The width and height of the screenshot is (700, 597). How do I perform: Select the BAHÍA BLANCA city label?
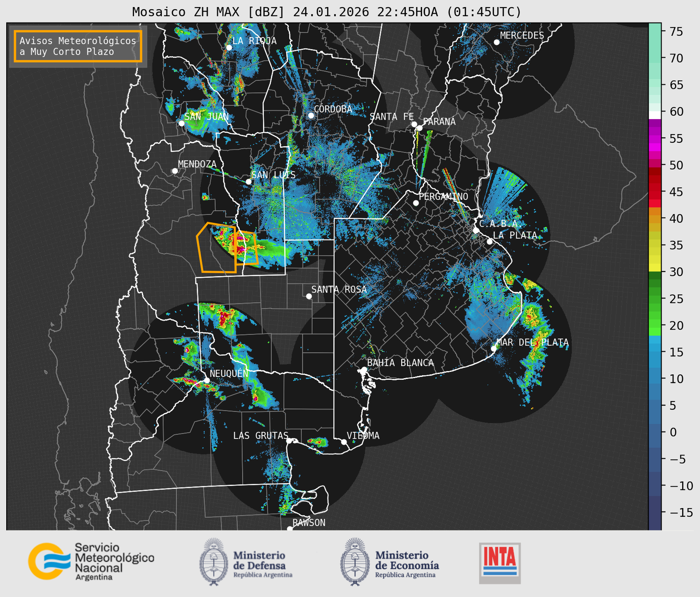click(400, 363)
